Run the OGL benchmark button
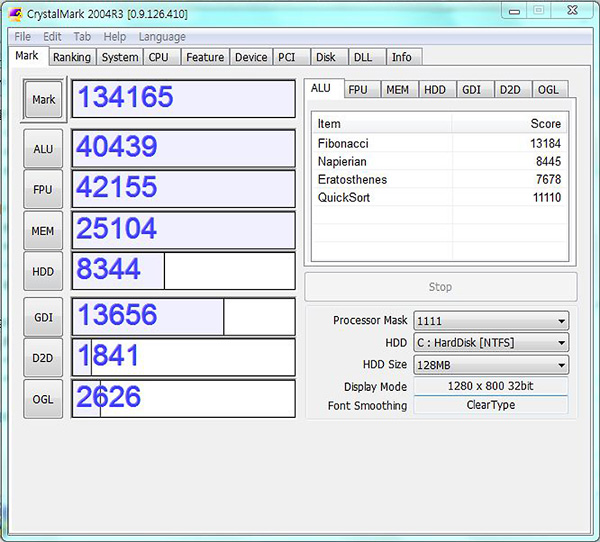Image resolution: width=600 pixels, height=542 pixels. 43,399
